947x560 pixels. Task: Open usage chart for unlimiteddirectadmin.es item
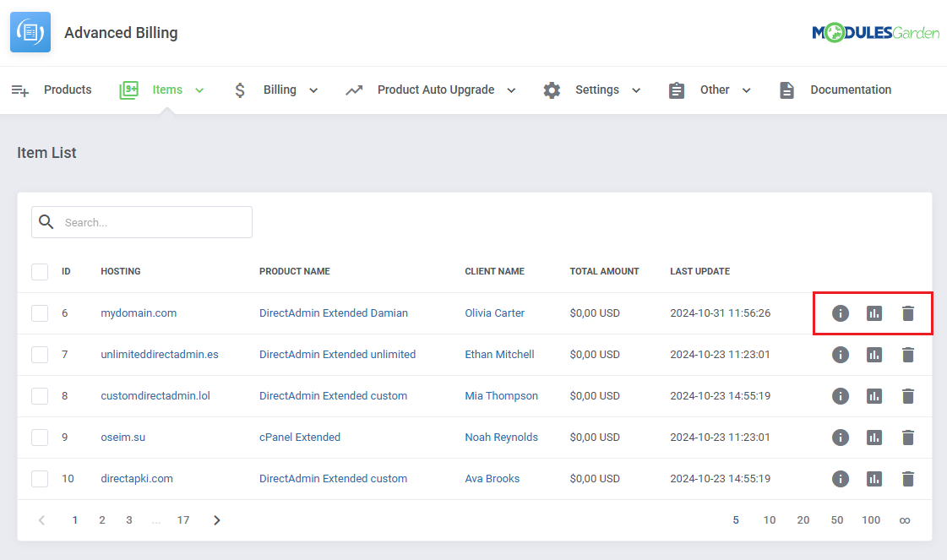[874, 355]
